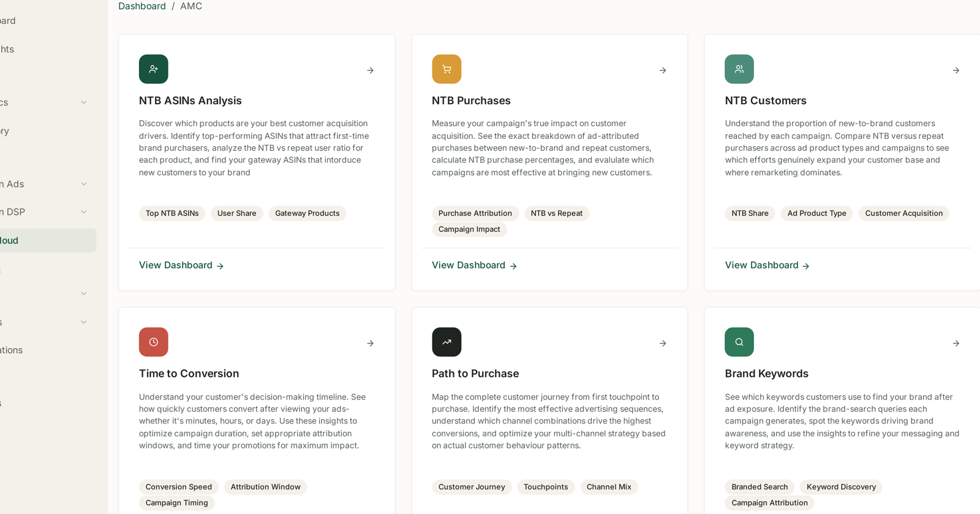Click the Time to Conversion title
Image resolution: width=980 pixels, height=514 pixels.
[189, 373]
